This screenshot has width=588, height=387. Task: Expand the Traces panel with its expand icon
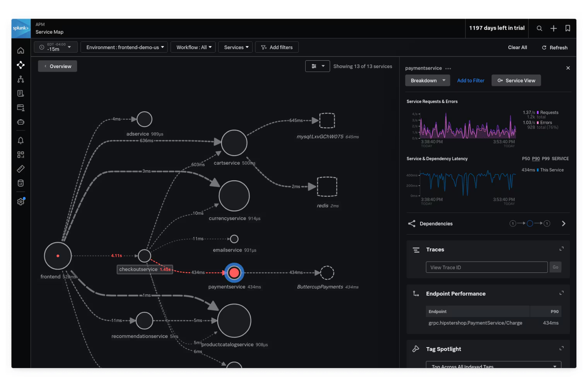click(561, 249)
